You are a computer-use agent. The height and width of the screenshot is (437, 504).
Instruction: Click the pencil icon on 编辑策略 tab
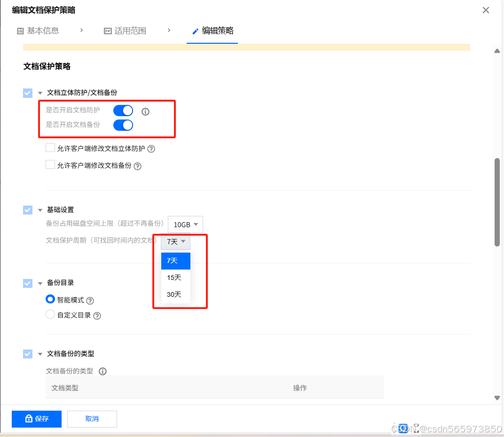tap(195, 31)
